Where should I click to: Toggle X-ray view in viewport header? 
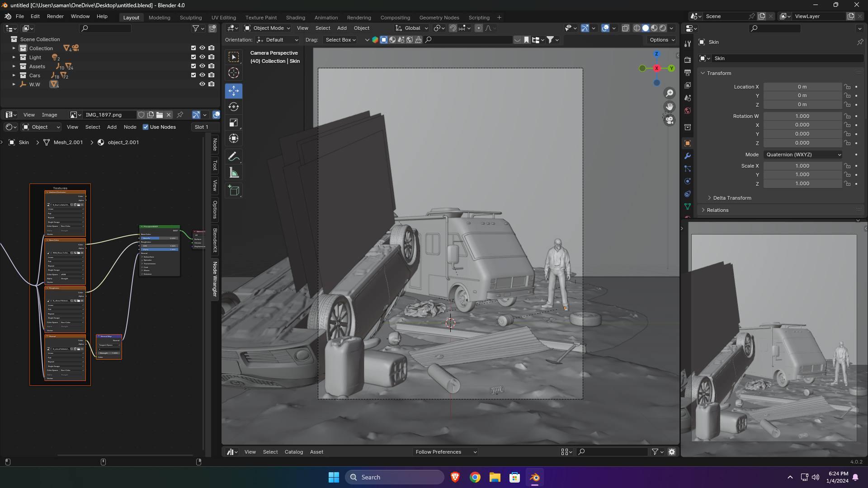(626, 28)
